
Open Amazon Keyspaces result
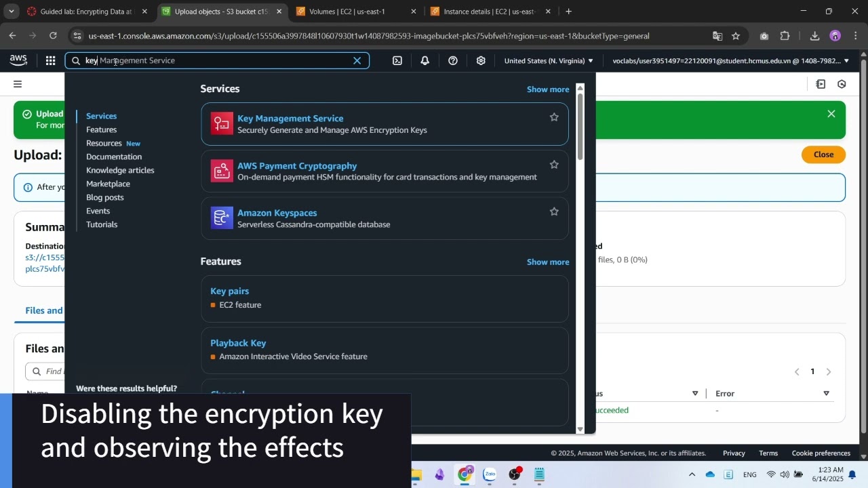(x=277, y=213)
